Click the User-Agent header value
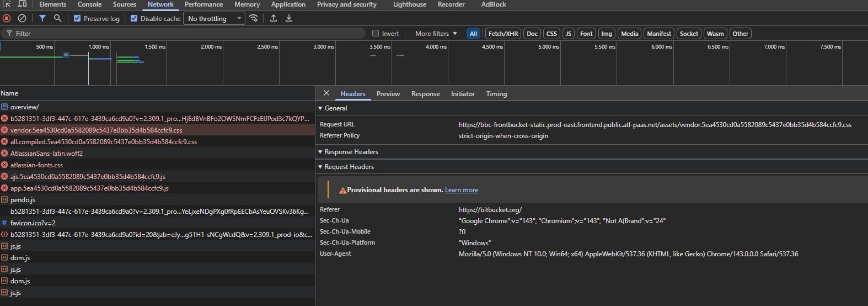 pos(628,254)
